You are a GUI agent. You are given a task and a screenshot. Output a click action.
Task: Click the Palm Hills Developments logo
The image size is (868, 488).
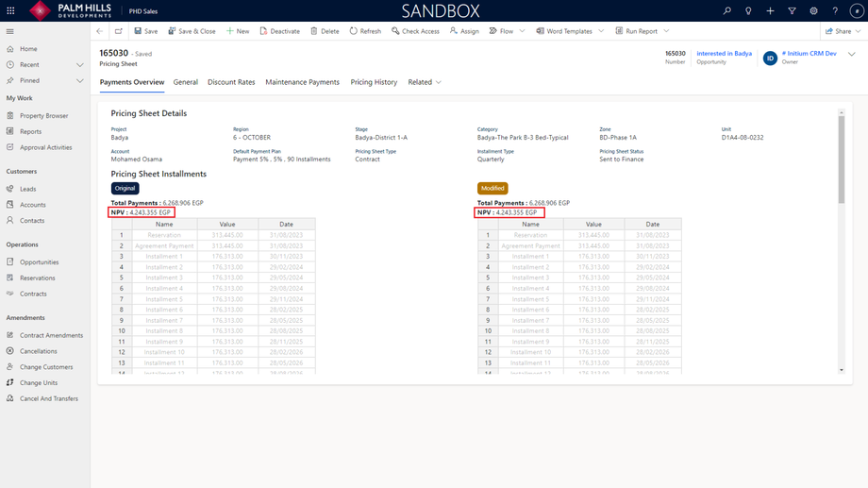pos(71,10)
